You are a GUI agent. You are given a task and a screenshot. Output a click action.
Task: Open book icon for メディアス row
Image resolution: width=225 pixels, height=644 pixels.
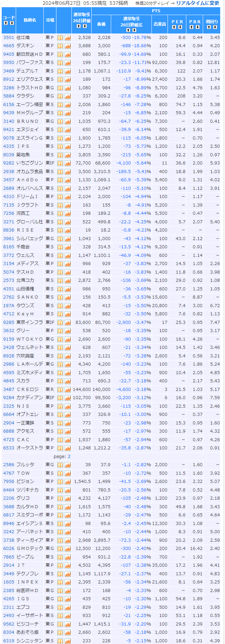60,264
